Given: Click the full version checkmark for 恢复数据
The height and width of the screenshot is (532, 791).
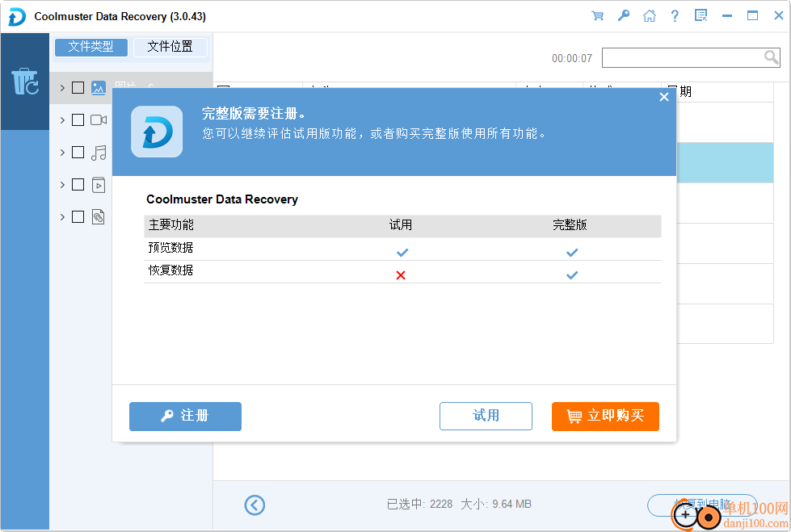Looking at the screenshot, I should [571, 275].
